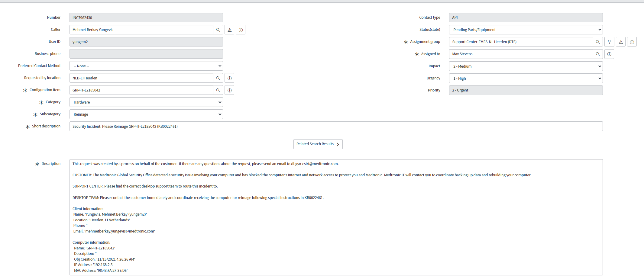Screen dimensions: 644x276
Task: Open the Subcategory dropdown showing Reimage
Action: 146,114
